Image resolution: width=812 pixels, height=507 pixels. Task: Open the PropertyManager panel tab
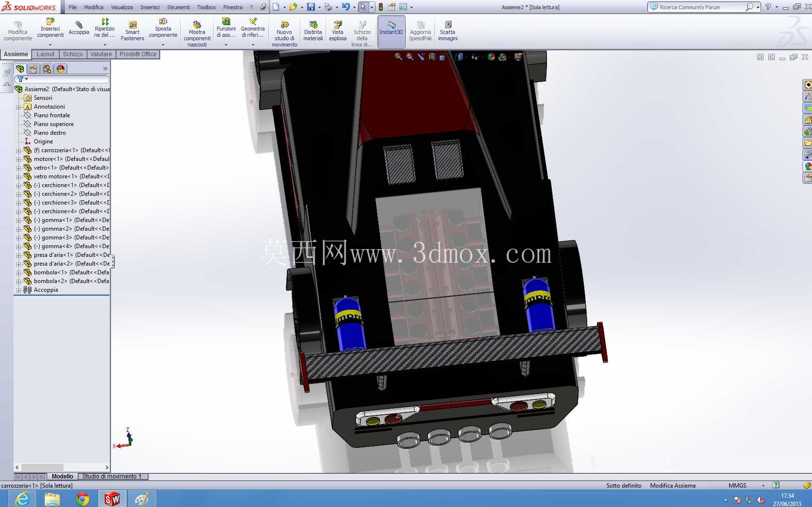coord(33,69)
